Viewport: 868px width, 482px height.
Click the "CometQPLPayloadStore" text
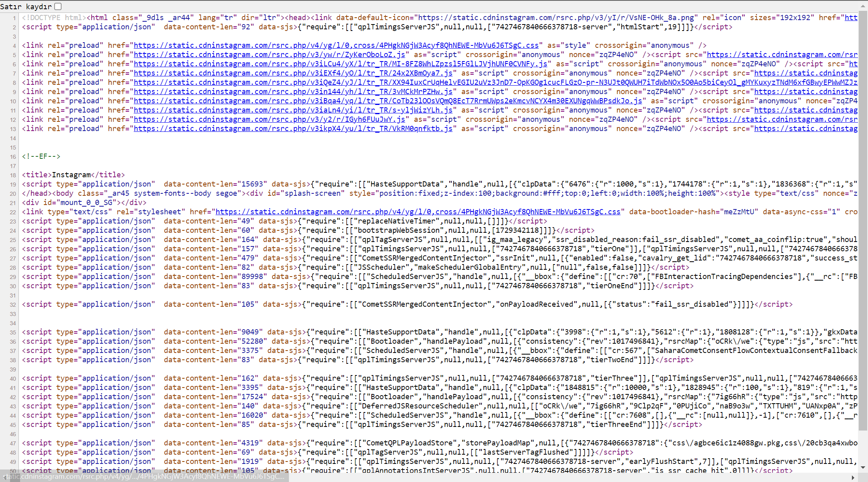point(409,443)
